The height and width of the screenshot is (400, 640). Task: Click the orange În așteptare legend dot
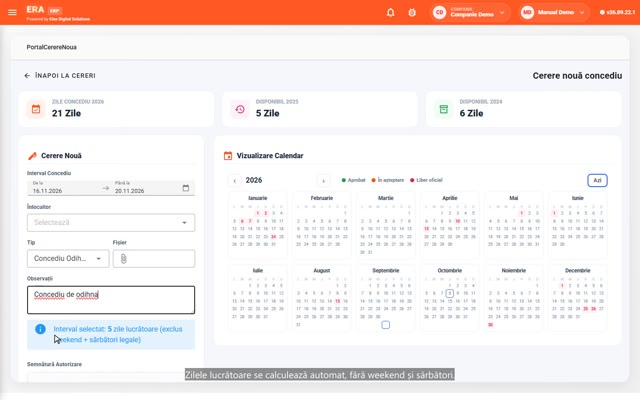(x=373, y=180)
